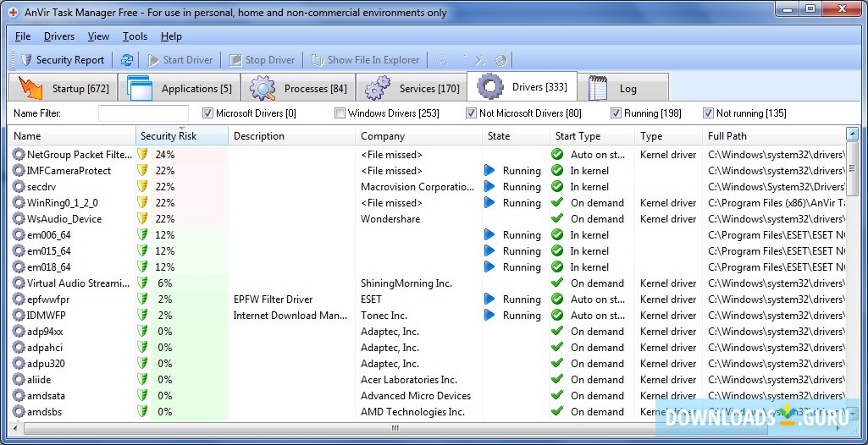Open the Help menu
This screenshot has width=868, height=445.
pyautogui.click(x=171, y=36)
